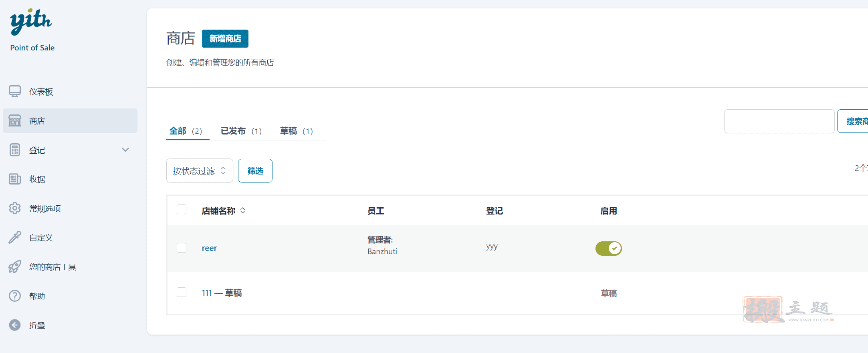
Task: Click the 登记 column header in table
Action: [x=495, y=211]
